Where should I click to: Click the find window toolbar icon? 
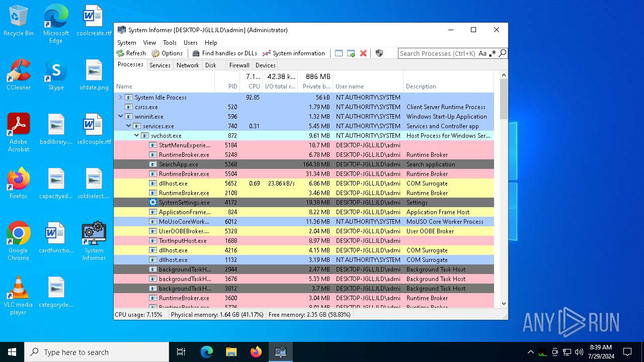339,53
